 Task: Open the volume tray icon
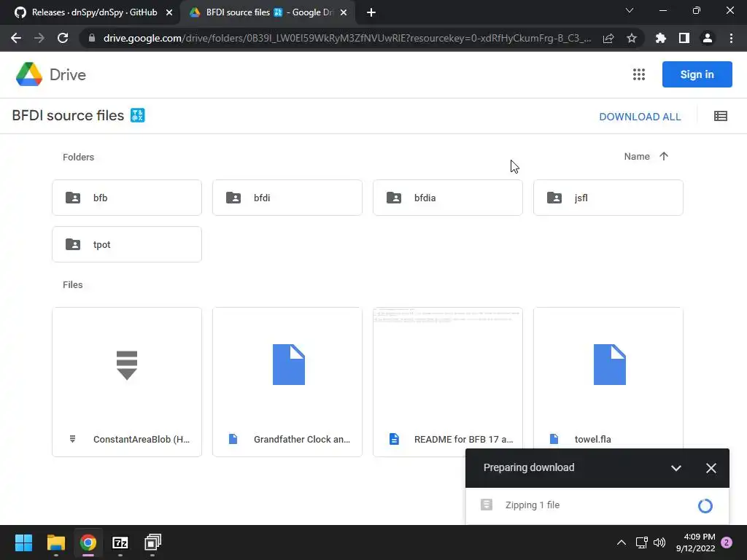point(659,542)
